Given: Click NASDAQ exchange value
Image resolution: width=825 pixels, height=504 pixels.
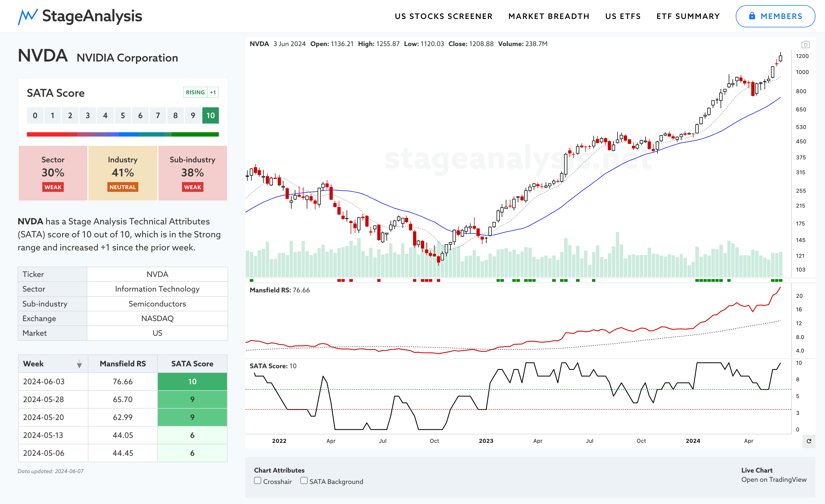Looking at the screenshot, I should point(157,318).
